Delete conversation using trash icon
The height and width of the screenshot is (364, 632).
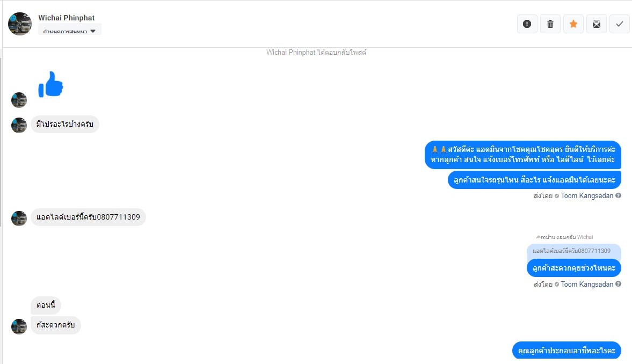point(550,24)
